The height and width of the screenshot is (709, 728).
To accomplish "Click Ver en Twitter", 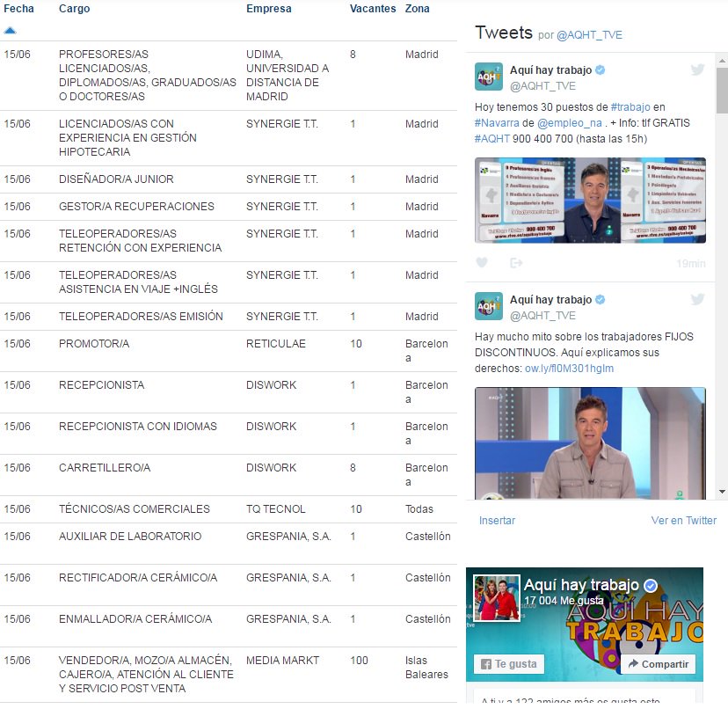I will pos(684,521).
